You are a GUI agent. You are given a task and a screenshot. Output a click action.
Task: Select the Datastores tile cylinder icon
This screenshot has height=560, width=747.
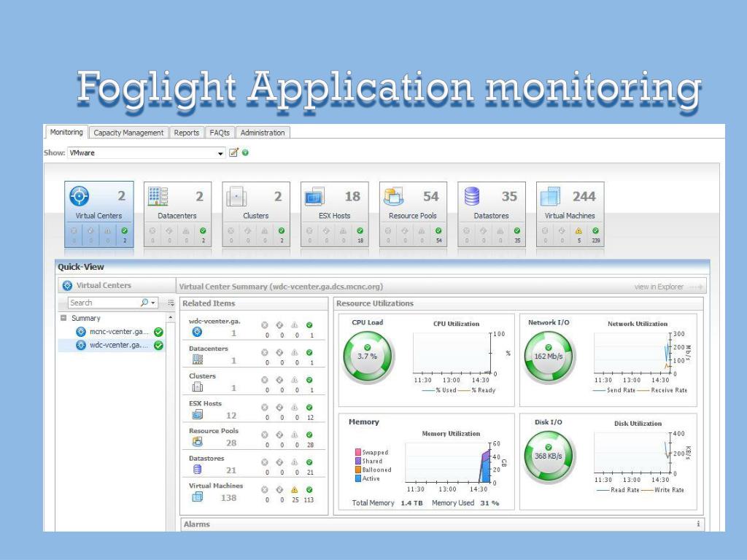pos(472,195)
